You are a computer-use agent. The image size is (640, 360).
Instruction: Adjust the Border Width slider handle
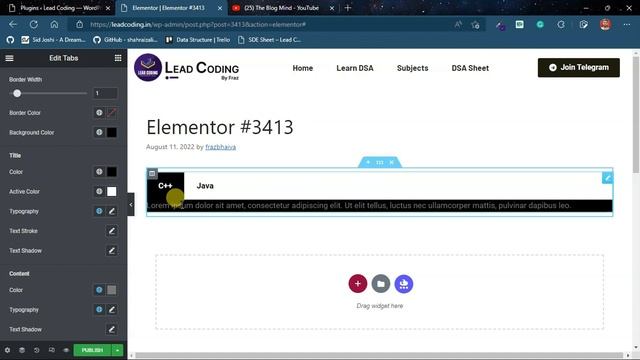17,93
